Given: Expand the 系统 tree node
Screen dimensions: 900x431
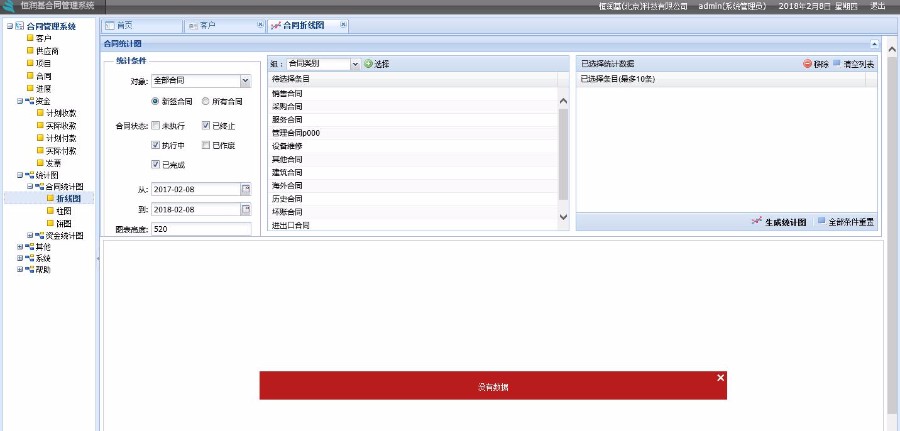Looking at the screenshot, I should (x=20, y=258).
